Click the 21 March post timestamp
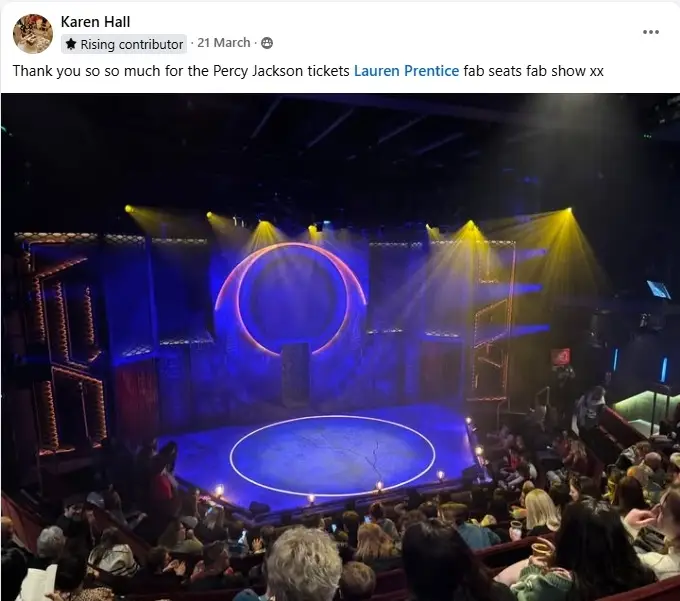Viewport: 680px width, 601px height. (224, 42)
